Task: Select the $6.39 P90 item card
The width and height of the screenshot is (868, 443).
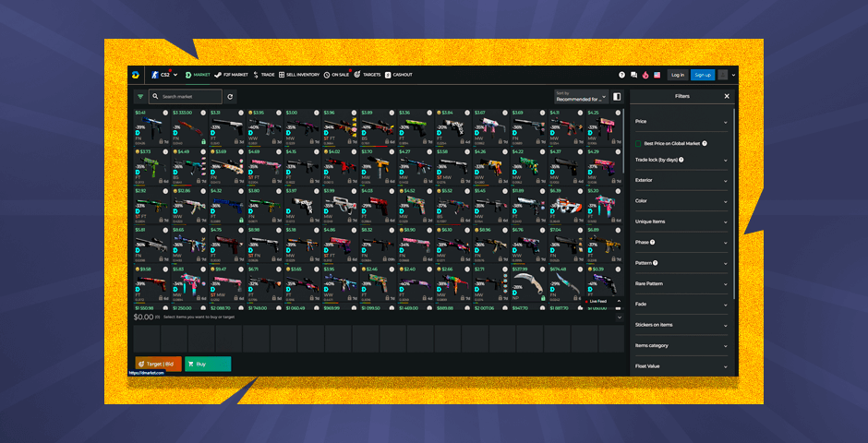Action: point(566,205)
